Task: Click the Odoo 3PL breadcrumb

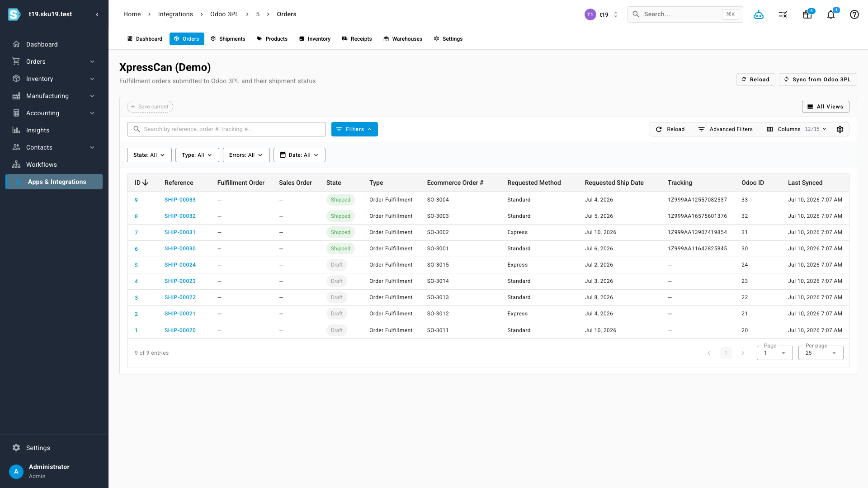Action: [x=224, y=14]
